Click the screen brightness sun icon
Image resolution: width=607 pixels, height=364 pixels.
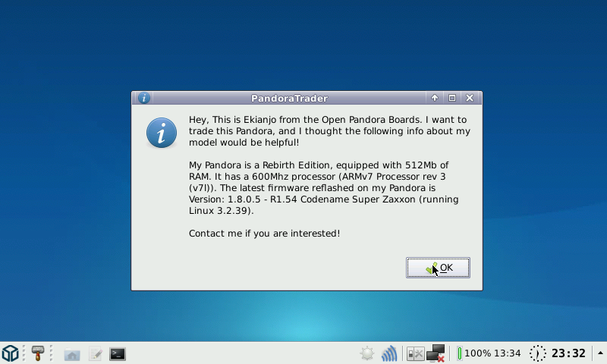[x=367, y=353]
